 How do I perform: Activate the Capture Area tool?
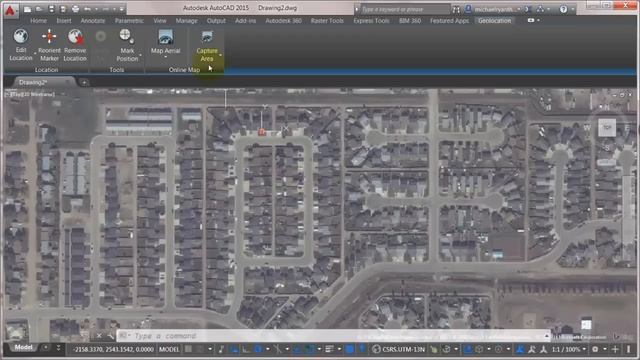click(x=207, y=45)
